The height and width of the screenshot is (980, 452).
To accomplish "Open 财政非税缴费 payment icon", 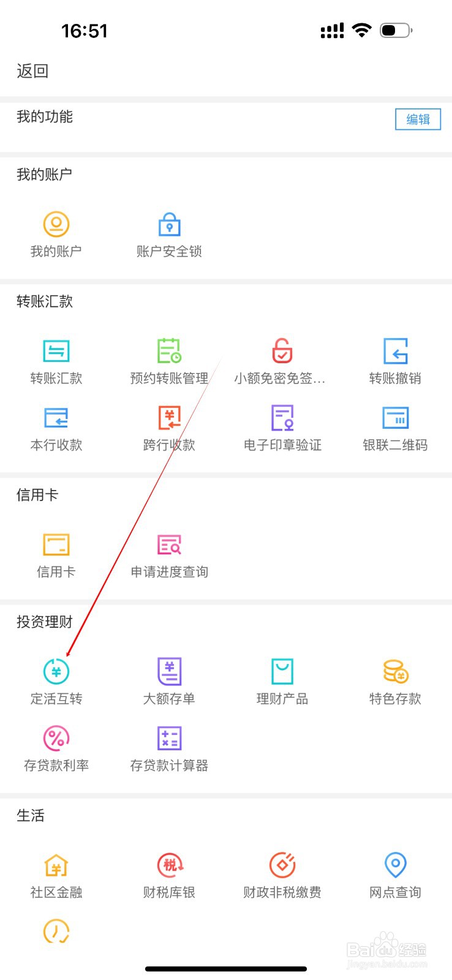I will click(x=282, y=865).
